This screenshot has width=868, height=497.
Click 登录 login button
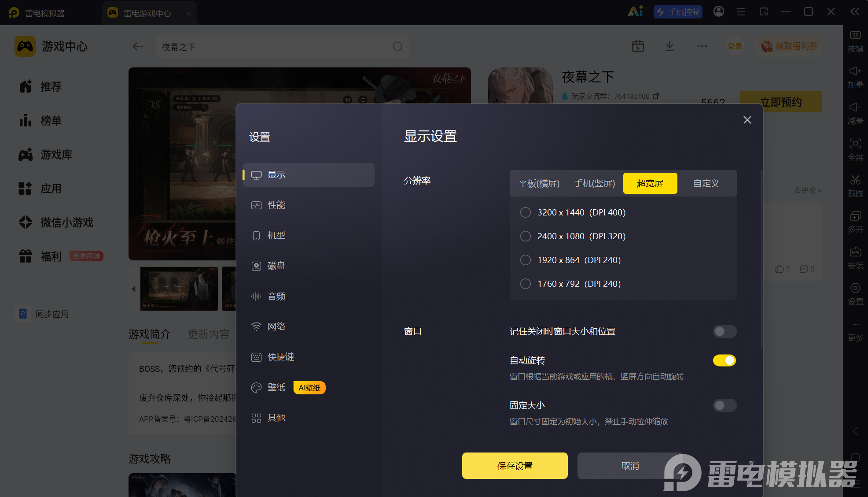735,46
